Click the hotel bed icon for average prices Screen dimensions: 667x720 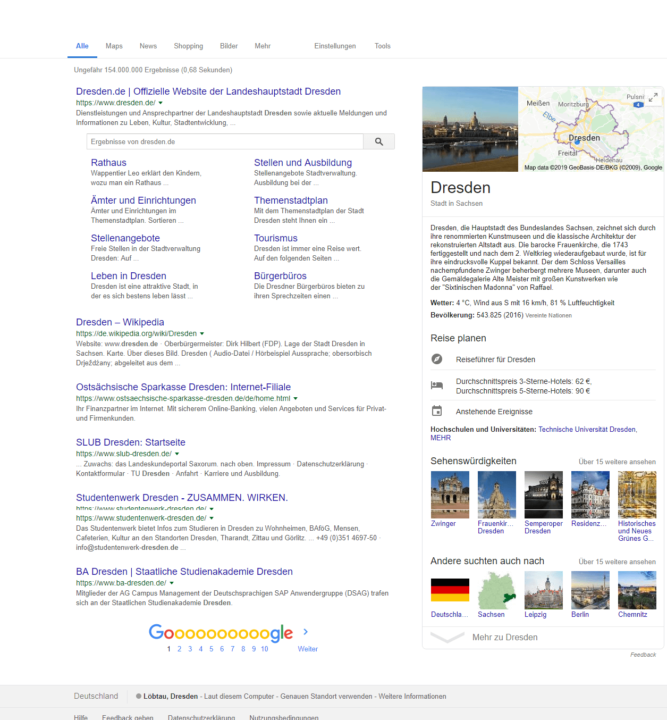click(437, 385)
